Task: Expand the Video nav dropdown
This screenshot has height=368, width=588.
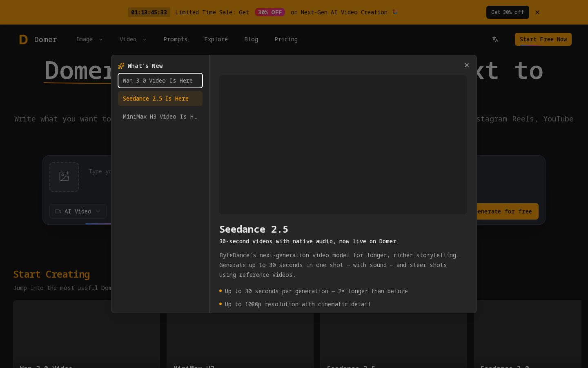Action: 133,39
